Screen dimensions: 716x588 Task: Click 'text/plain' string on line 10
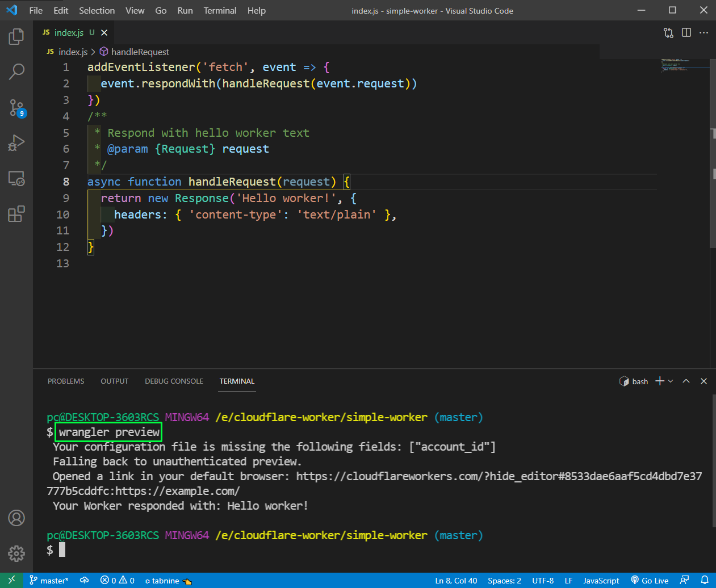click(337, 215)
